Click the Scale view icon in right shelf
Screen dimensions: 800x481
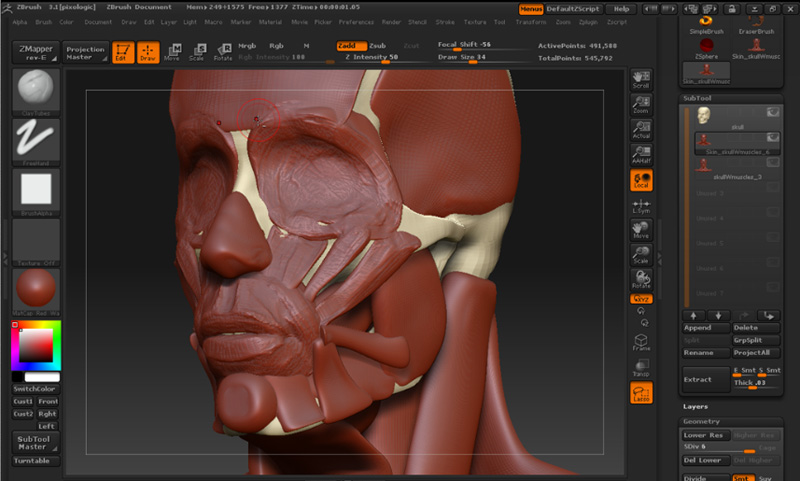(x=641, y=255)
